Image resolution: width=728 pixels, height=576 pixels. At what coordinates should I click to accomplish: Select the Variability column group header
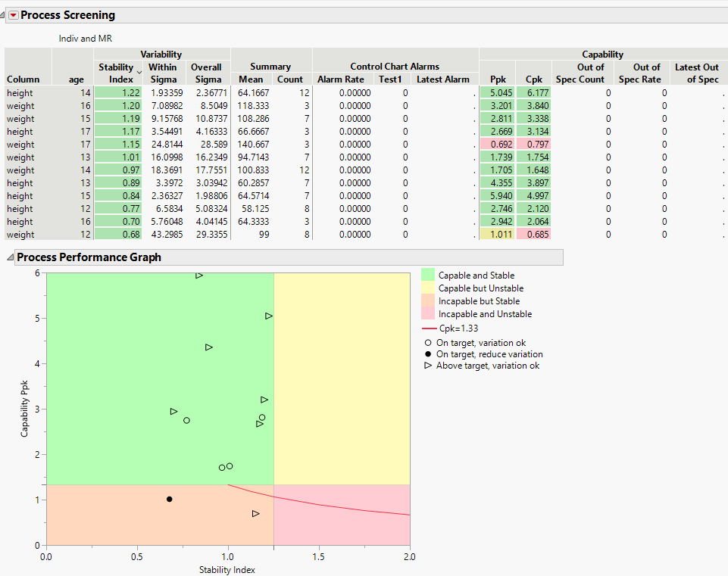161,54
